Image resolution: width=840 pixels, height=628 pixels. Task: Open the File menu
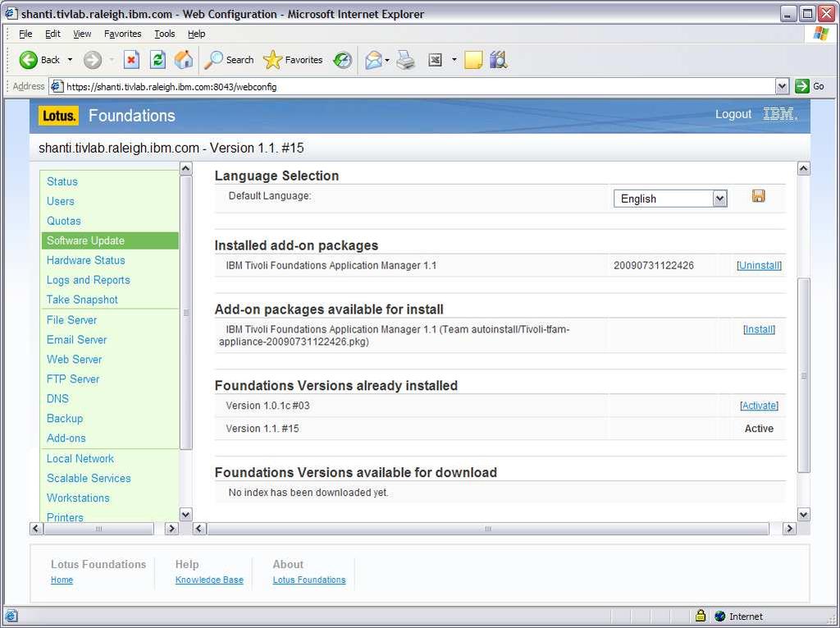(x=25, y=34)
